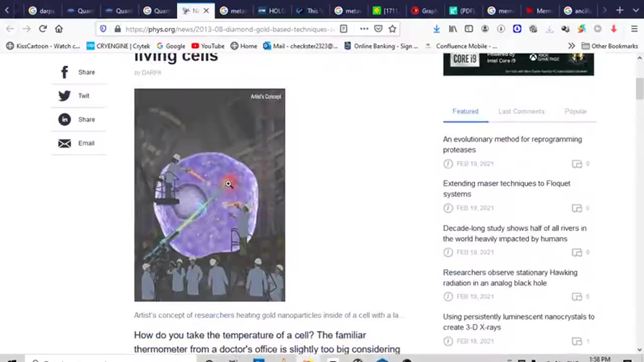The height and width of the screenshot is (362, 644).
Task: Open the YouTube bookmark
Action: [x=208, y=46]
